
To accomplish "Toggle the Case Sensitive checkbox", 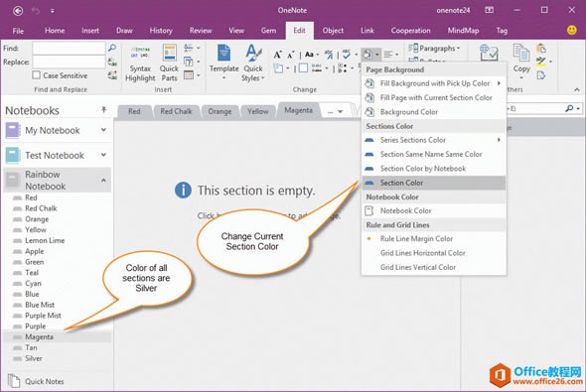I will (36, 75).
